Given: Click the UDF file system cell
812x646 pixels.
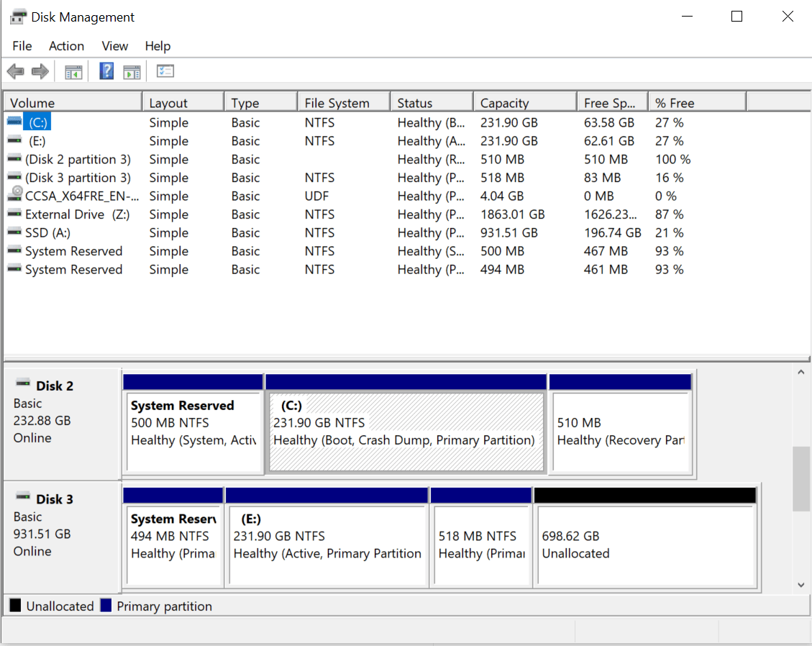Looking at the screenshot, I should (316, 196).
